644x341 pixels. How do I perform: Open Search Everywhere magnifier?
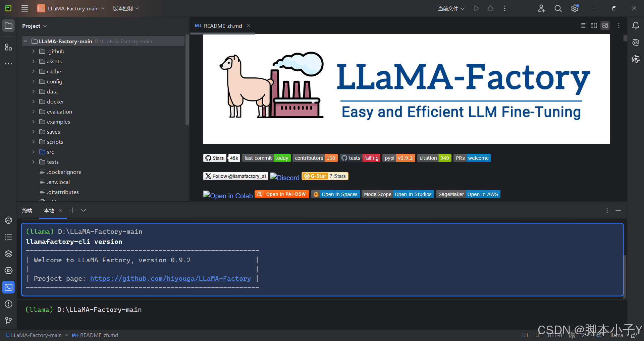(x=558, y=8)
